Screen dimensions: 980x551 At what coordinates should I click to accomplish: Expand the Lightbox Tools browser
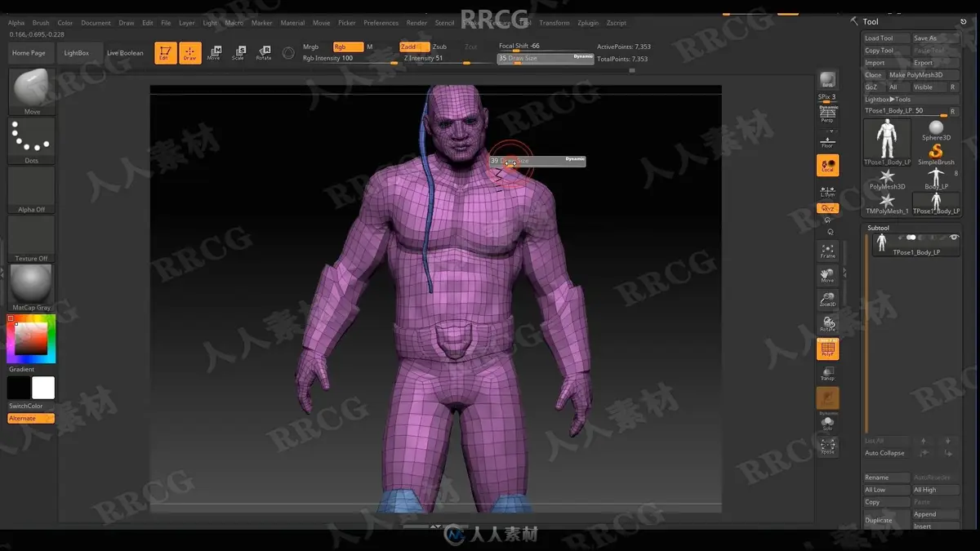888,100
